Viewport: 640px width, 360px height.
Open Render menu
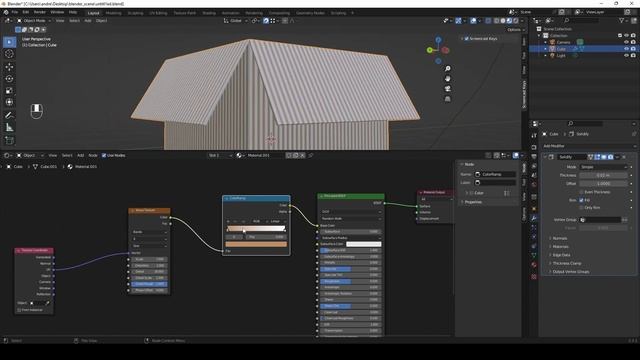40,12
